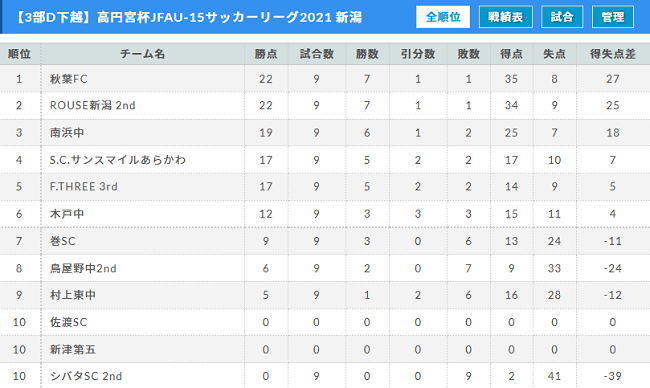The image size is (650, 388).
Task: Select team 南浜中 row
Action: [325, 133]
